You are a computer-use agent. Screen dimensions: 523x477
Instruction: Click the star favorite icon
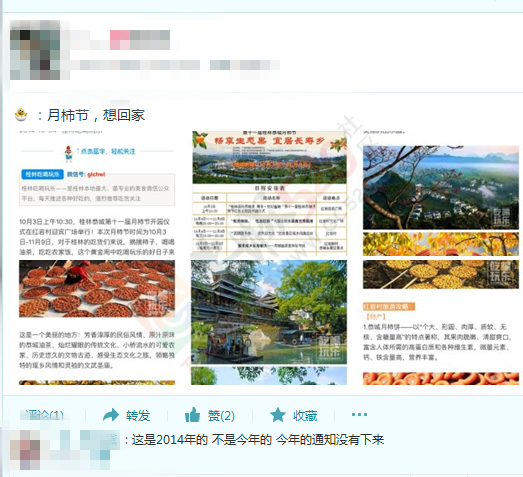(x=278, y=415)
